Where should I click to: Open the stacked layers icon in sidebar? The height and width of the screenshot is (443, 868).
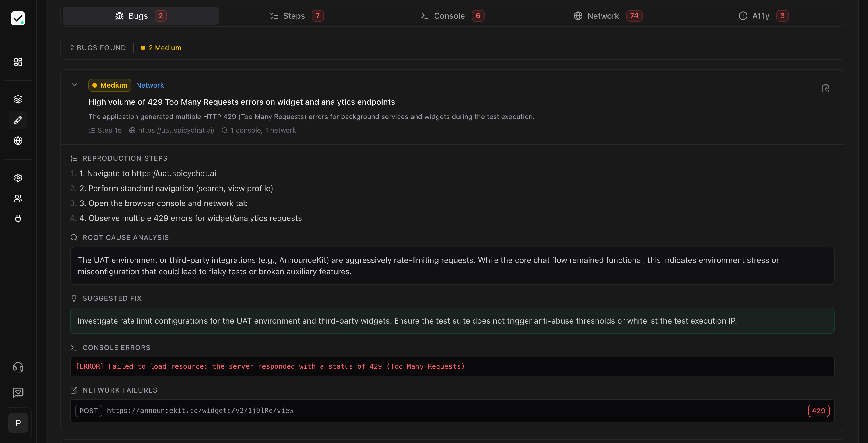point(18,99)
